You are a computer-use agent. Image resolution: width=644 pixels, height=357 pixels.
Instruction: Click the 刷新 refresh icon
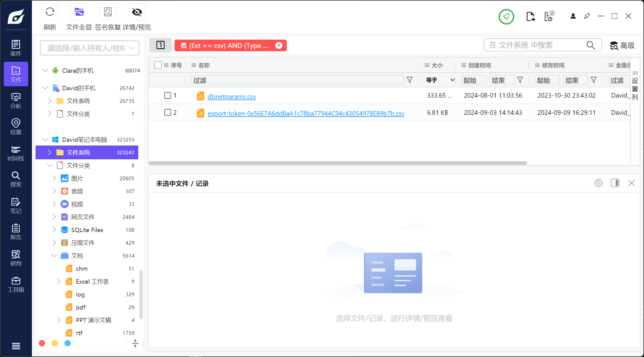tap(50, 12)
